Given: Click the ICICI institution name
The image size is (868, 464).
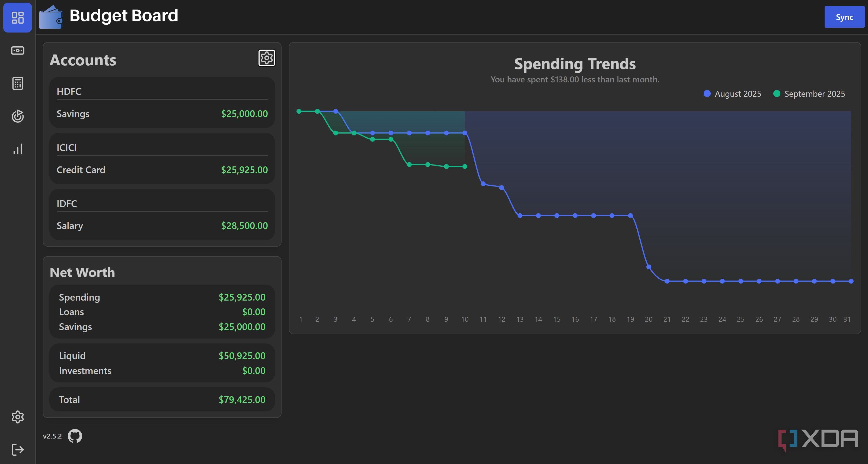Looking at the screenshot, I should click(66, 147).
